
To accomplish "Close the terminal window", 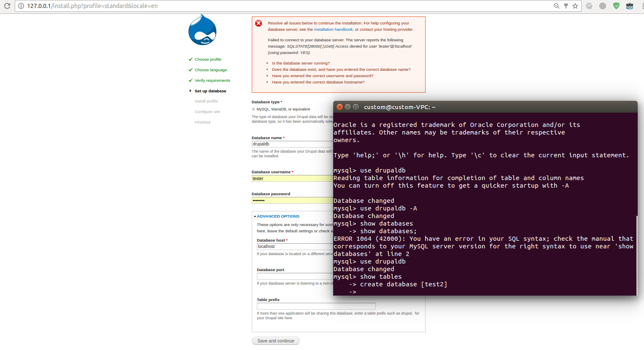I will 340,107.
